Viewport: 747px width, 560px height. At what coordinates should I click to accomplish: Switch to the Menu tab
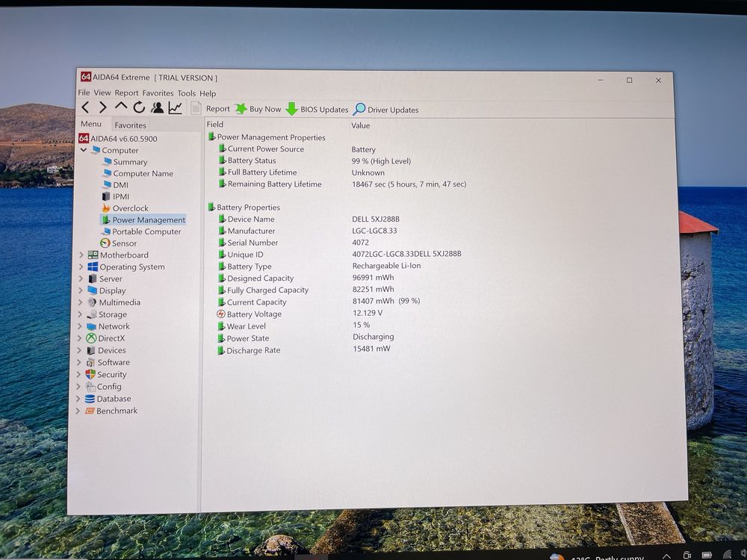pos(91,124)
